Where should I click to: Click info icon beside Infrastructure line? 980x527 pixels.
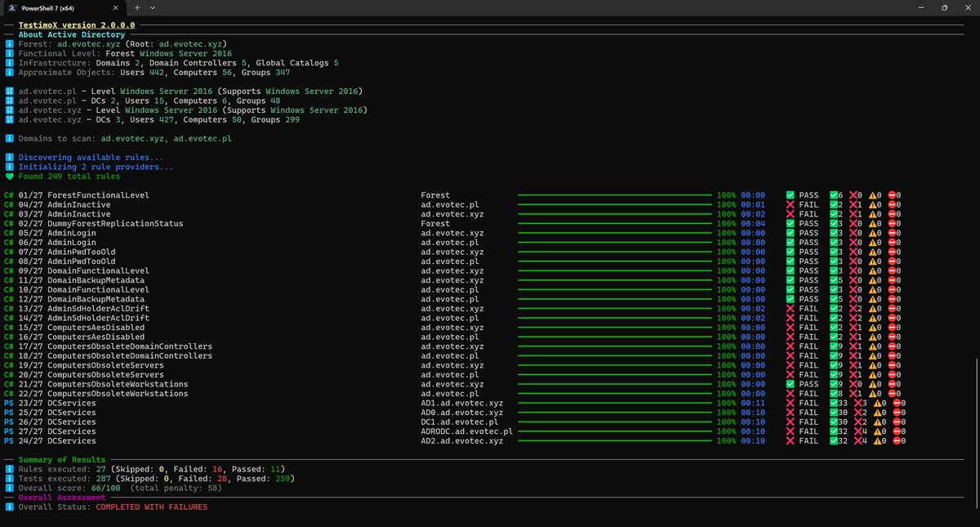point(9,63)
